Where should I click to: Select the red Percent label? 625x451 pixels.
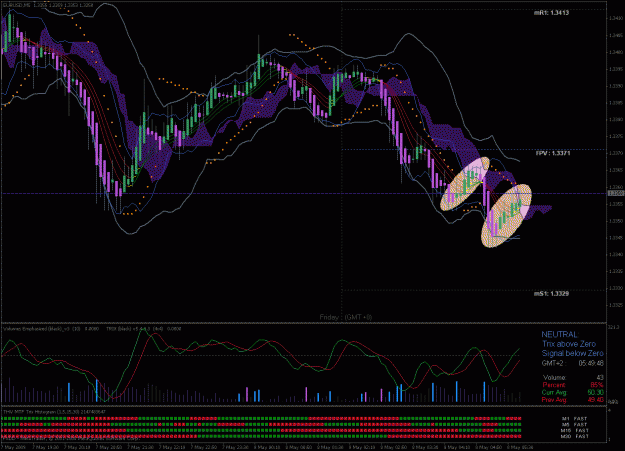pyautogui.click(x=554, y=385)
